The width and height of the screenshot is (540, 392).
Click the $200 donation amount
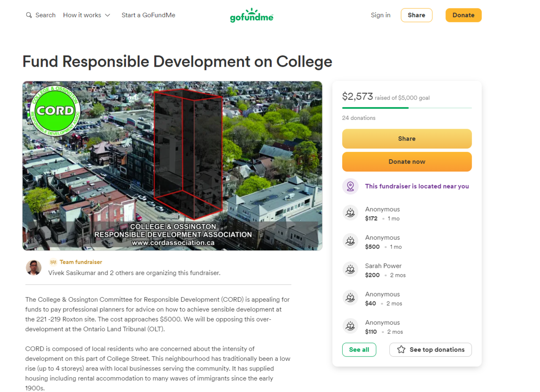point(373,275)
